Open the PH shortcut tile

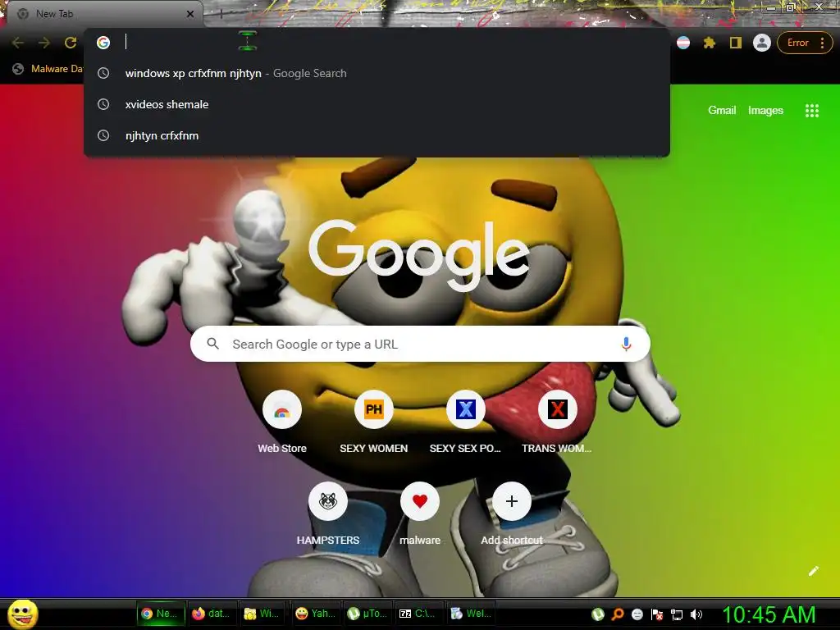coord(374,422)
